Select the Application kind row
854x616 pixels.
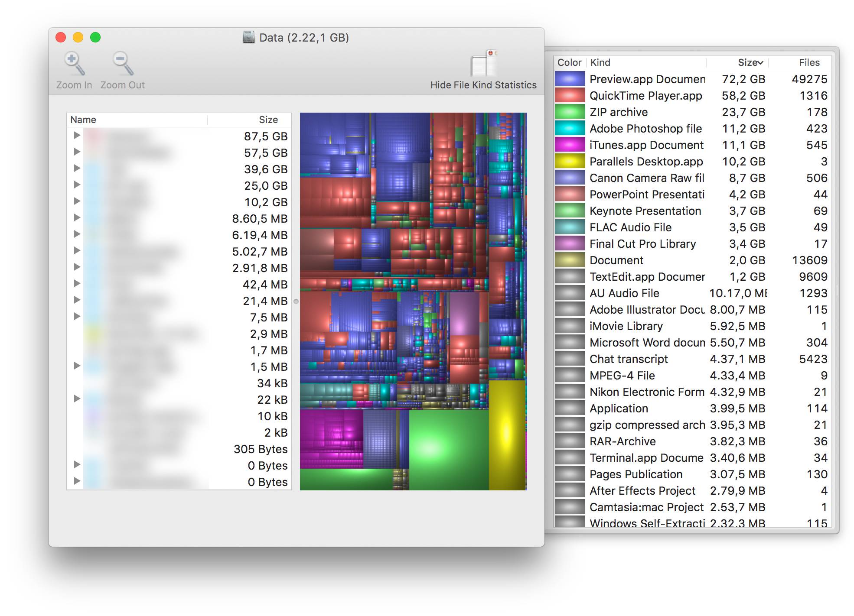pyautogui.click(x=693, y=408)
